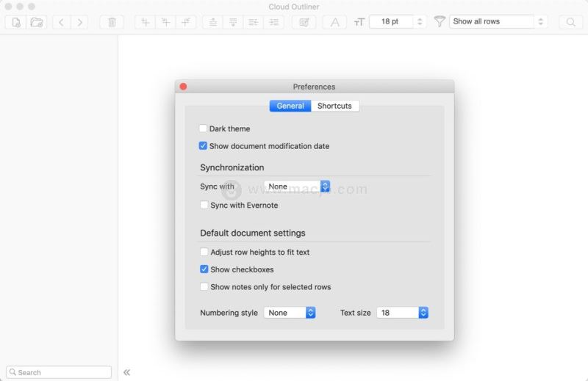Move row up with the toolbar icon
This screenshot has height=381, width=588.
pyautogui.click(x=212, y=22)
